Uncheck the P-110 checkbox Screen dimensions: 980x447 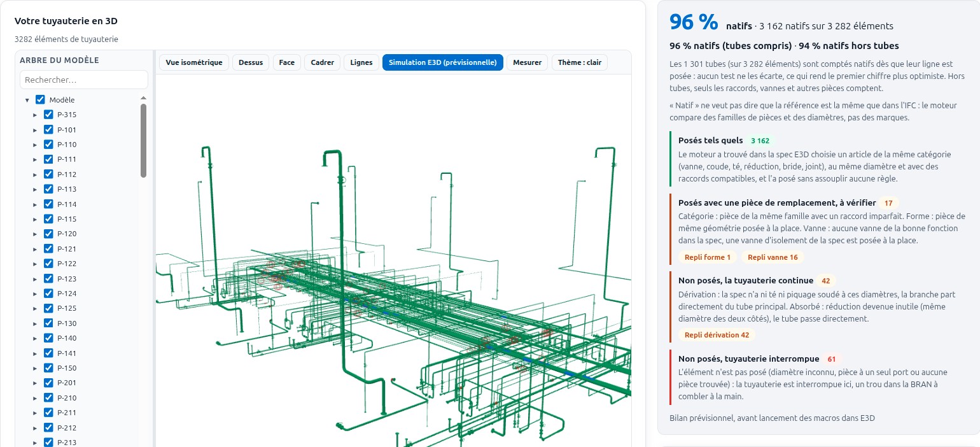pos(48,145)
